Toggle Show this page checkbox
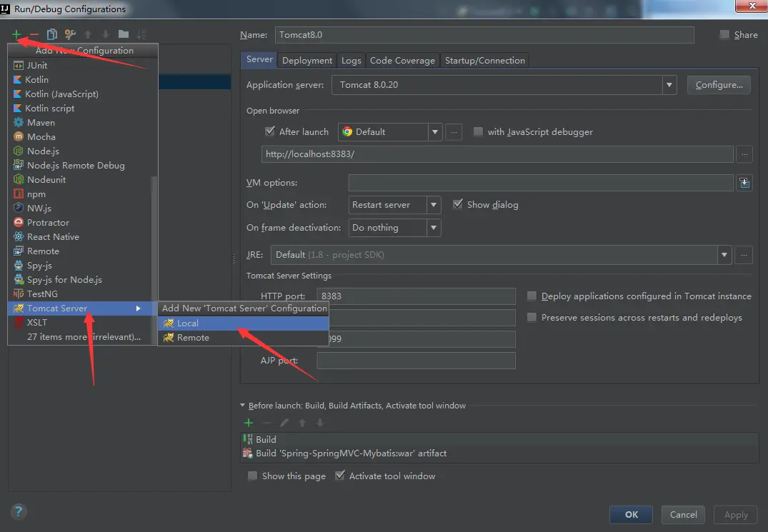The height and width of the screenshot is (532, 768). click(x=252, y=476)
